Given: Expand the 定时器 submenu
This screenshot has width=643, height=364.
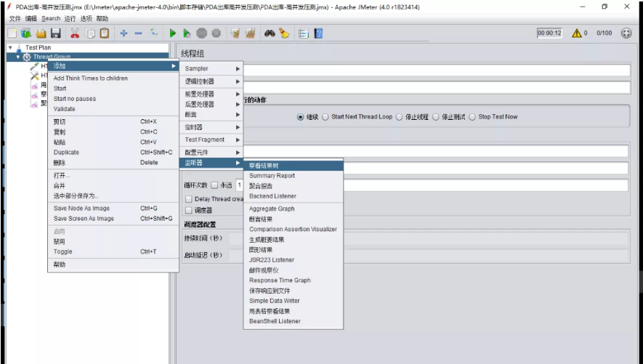Looking at the screenshot, I should pyautogui.click(x=211, y=127).
